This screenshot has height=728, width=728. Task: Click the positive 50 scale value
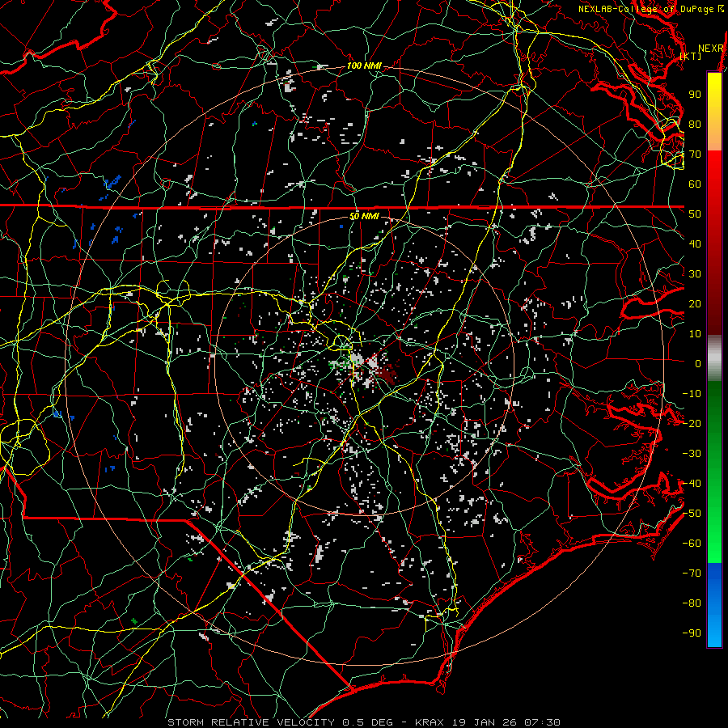coord(695,214)
